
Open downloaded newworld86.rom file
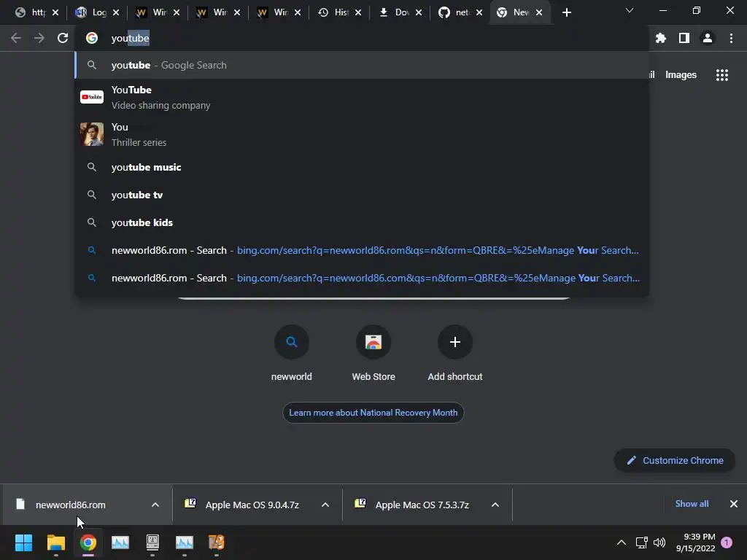click(x=71, y=505)
